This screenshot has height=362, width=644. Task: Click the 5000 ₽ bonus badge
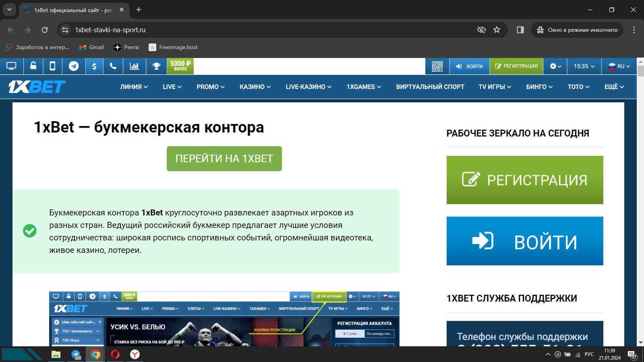coord(180,66)
